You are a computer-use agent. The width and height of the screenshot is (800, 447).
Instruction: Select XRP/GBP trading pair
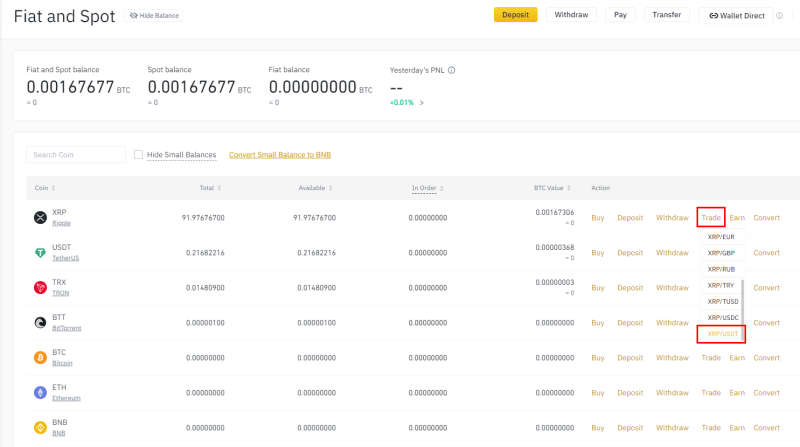tap(721, 253)
